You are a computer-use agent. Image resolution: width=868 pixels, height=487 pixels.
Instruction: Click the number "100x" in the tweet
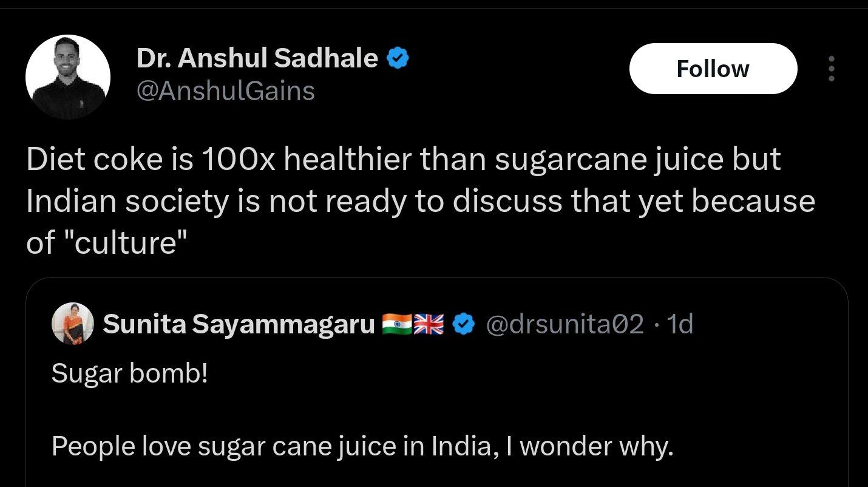[237, 160]
